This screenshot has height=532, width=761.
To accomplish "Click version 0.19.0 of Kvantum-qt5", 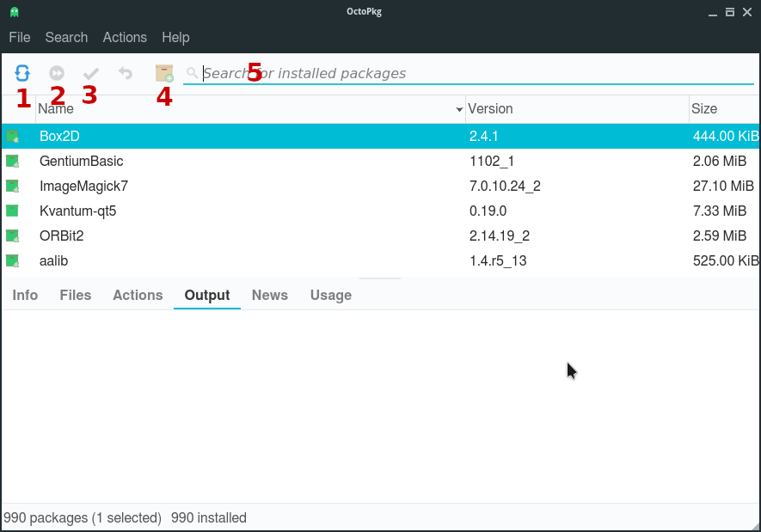I will pos(488,211).
